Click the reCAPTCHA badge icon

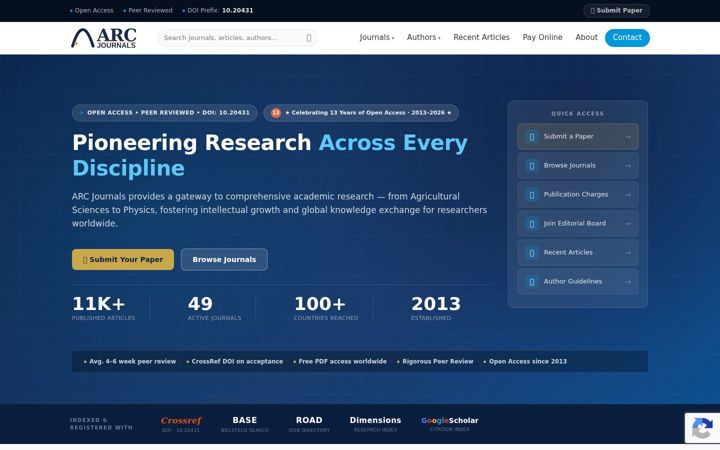point(702,428)
